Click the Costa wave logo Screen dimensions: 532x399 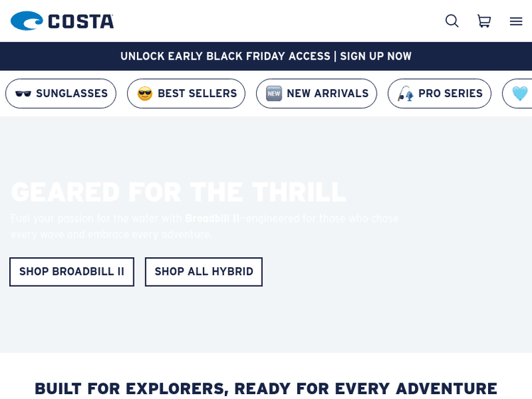(x=27, y=21)
